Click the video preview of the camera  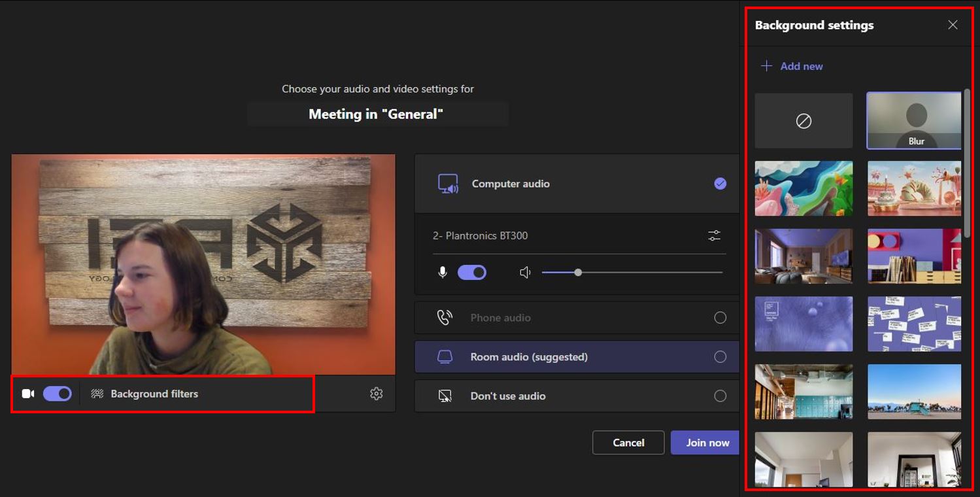[203, 264]
